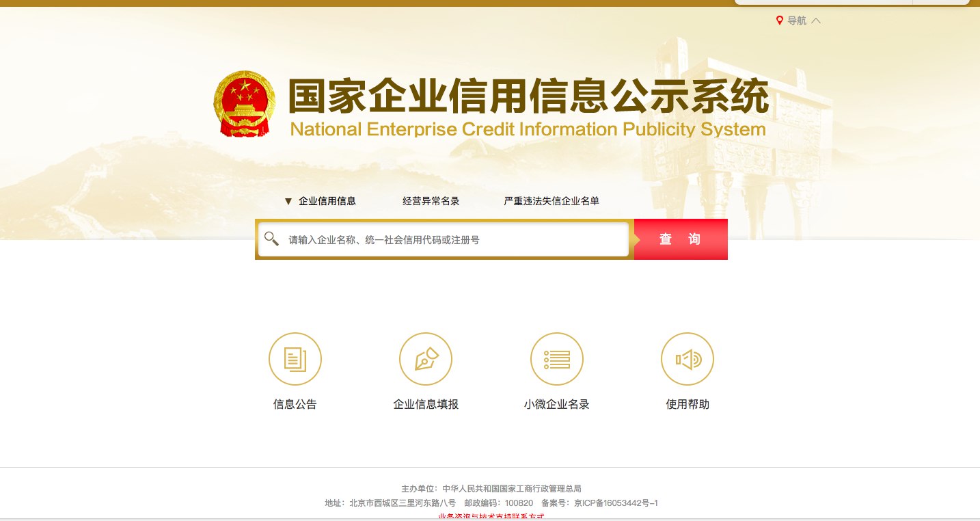Open the 导航 navigation menu
Image resolution: width=980 pixels, height=521 pixels.
point(797,21)
